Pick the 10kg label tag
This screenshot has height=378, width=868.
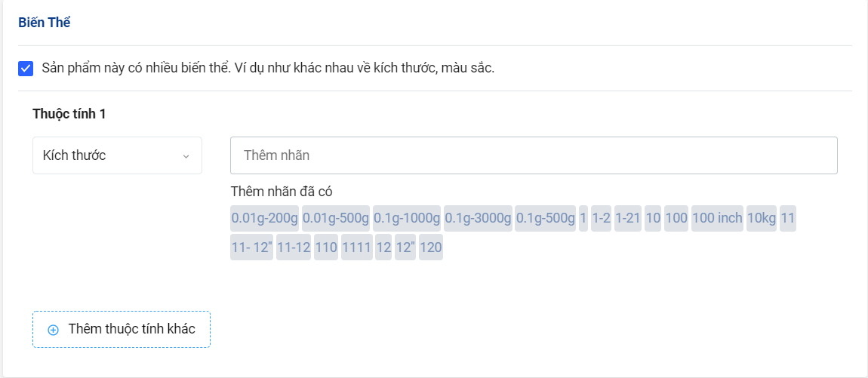point(762,219)
